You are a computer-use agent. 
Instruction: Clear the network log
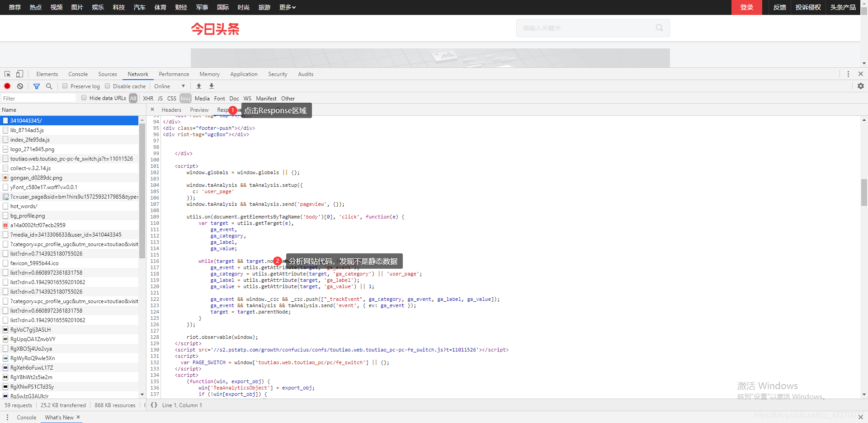point(20,86)
